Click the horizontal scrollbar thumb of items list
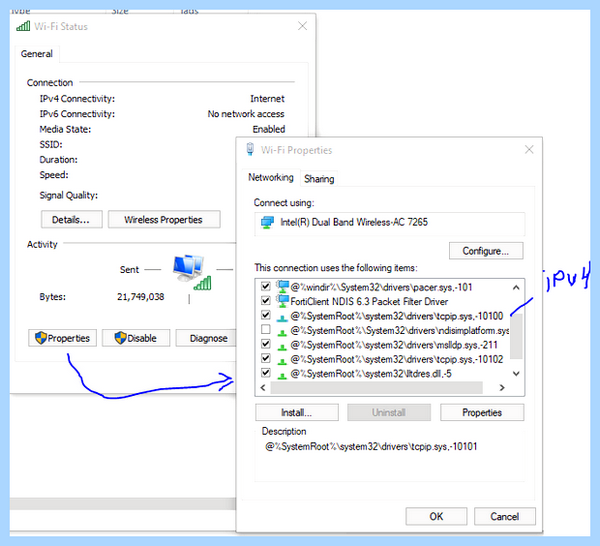This screenshot has height=546, width=600. pos(377,388)
